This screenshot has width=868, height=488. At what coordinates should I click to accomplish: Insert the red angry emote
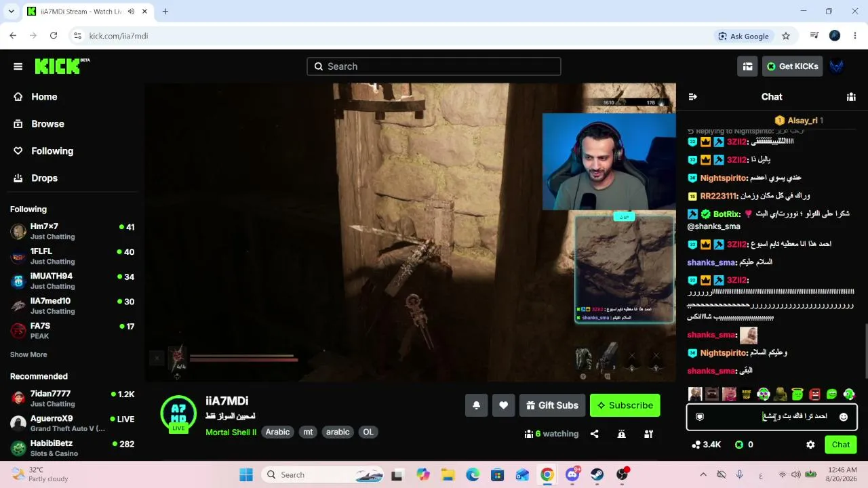(814, 394)
